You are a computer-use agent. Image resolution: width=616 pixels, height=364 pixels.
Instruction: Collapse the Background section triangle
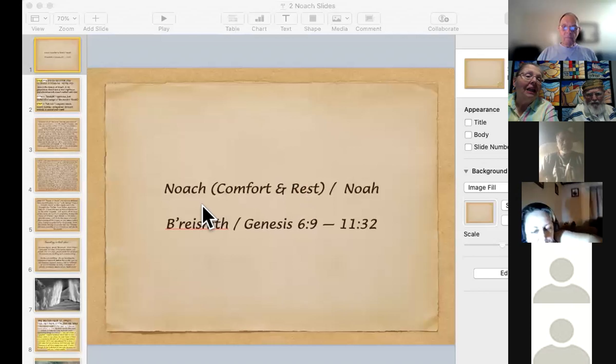coord(466,171)
